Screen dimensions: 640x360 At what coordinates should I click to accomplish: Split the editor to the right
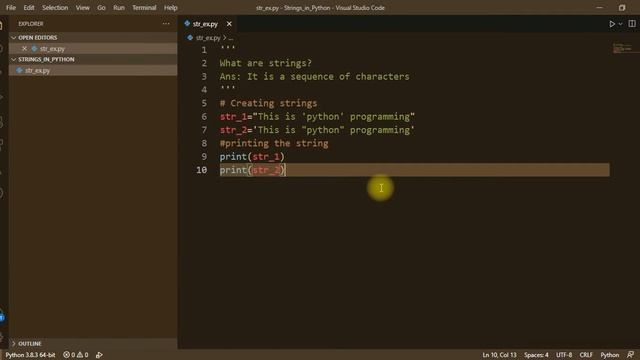(x=632, y=24)
